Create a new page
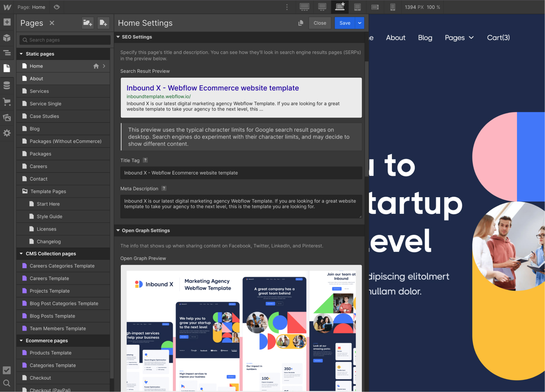This screenshot has width=545, height=392. (103, 23)
